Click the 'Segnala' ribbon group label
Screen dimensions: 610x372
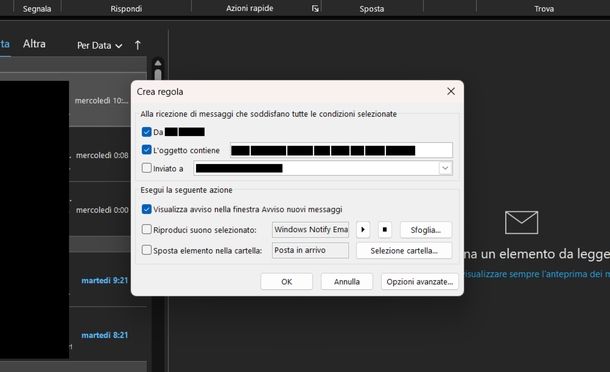pos(37,9)
